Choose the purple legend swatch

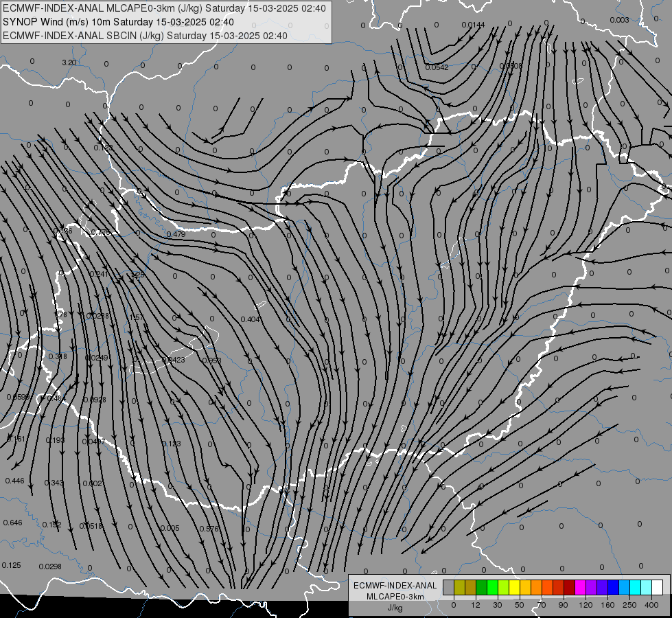[592, 587]
